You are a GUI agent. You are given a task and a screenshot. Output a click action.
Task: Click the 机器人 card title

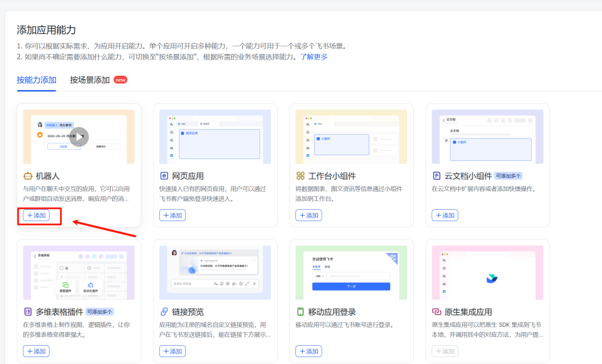(48, 176)
